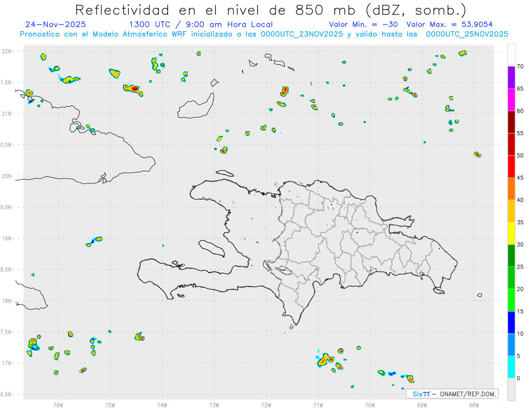Click the maroon 55–60 dBZ colorbar segment

(x=511, y=122)
